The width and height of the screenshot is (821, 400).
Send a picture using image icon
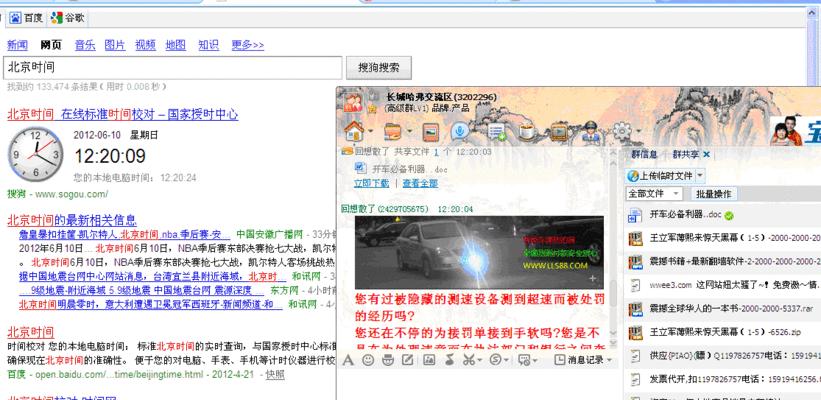coord(429,360)
